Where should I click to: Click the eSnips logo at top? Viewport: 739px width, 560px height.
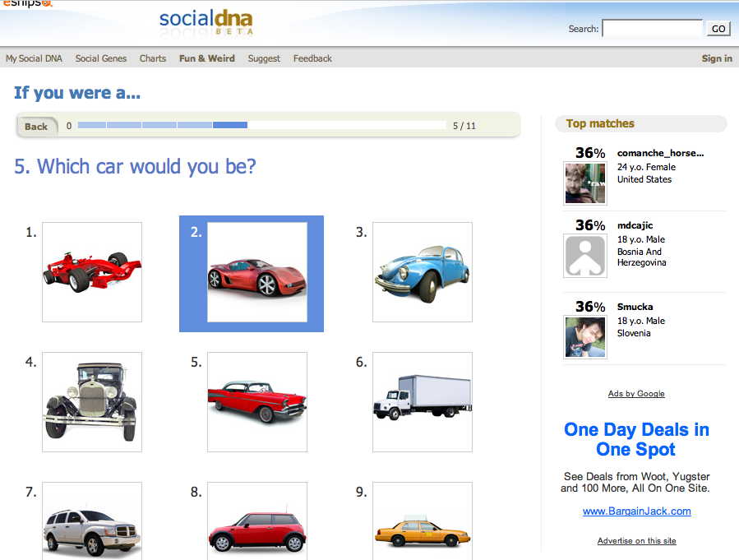pos(27,3)
